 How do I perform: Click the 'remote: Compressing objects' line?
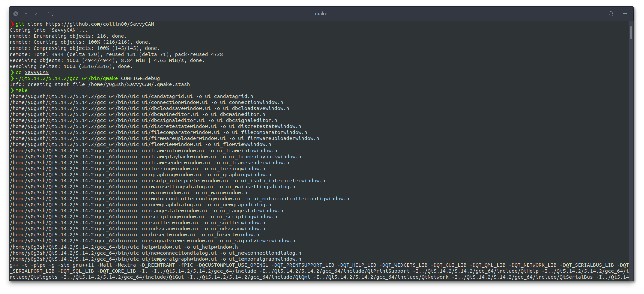point(85,48)
